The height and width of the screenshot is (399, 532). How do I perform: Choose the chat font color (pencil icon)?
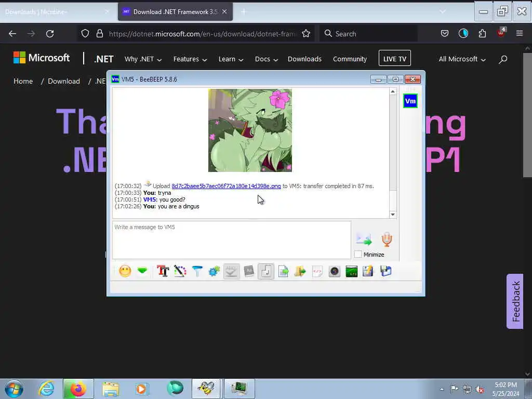tap(180, 271)
